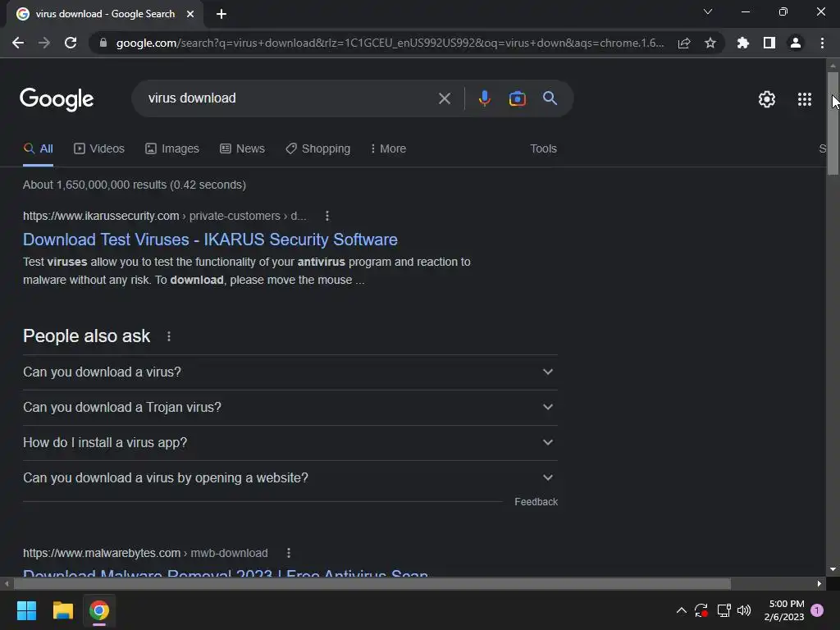Click the vertical scrollbar thumb
This screenshot has height=630, width=840.
[x=833, y=123]
